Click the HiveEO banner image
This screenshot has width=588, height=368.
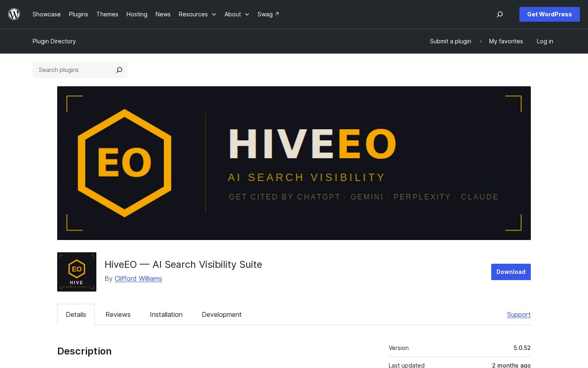(x=294, y=163)
